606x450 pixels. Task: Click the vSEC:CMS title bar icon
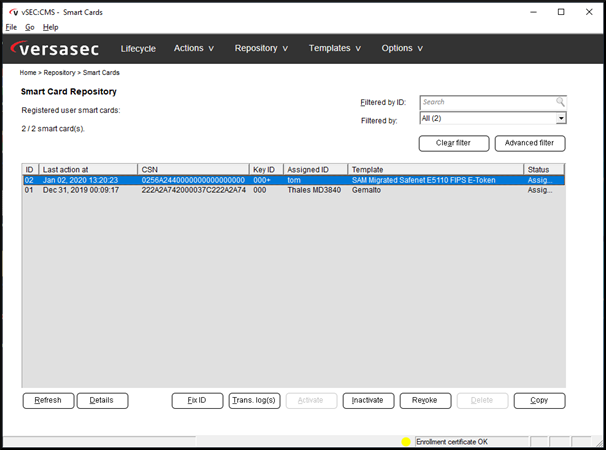[14, 12]
